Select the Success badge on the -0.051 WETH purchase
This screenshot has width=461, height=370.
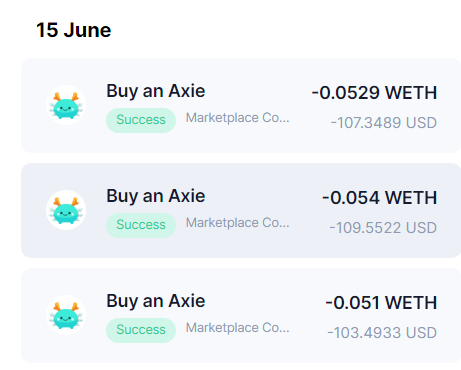141,330
